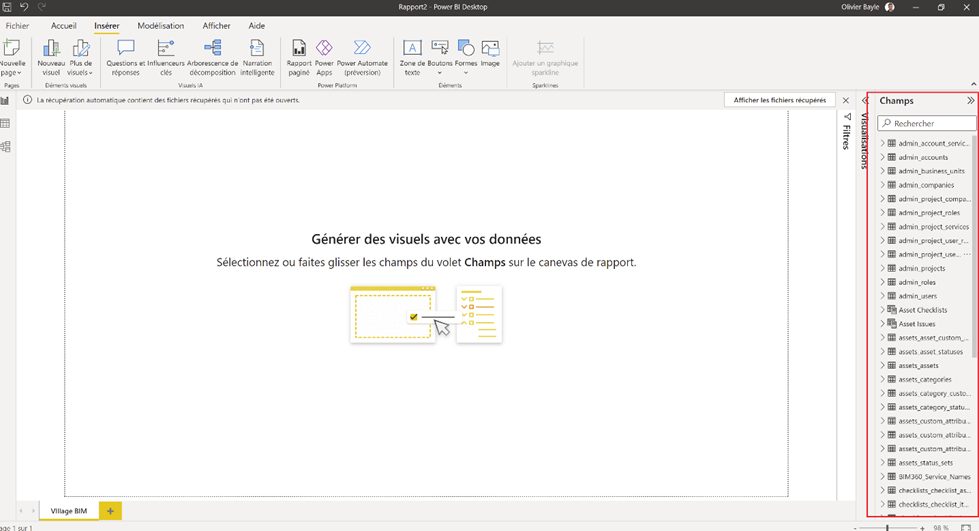
Task: Click the save icon in title bar
Action: click(x=7, y=7)
